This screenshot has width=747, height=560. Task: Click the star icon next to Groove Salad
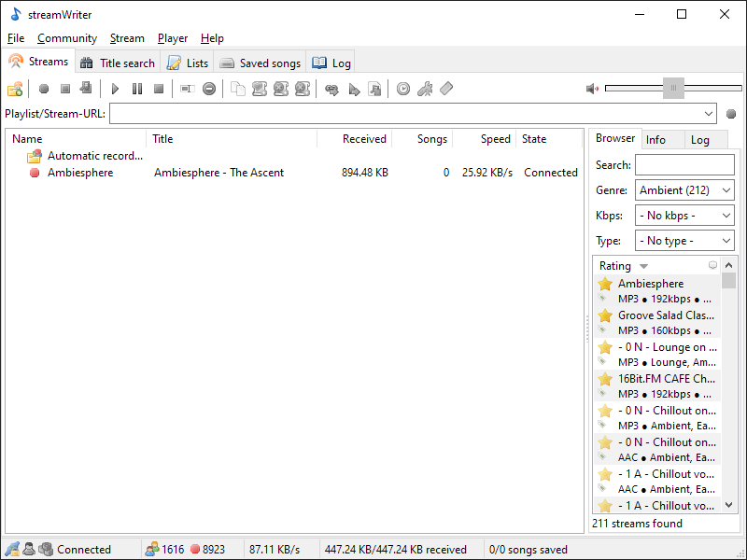pos(605,315)
